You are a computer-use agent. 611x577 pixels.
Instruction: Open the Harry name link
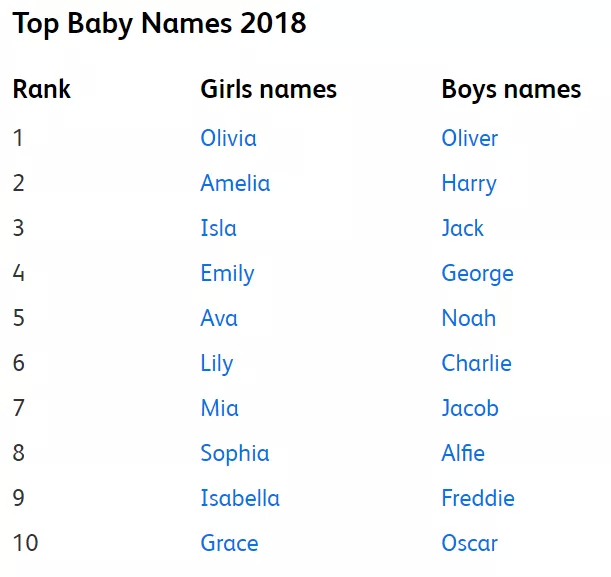[468, 184]
